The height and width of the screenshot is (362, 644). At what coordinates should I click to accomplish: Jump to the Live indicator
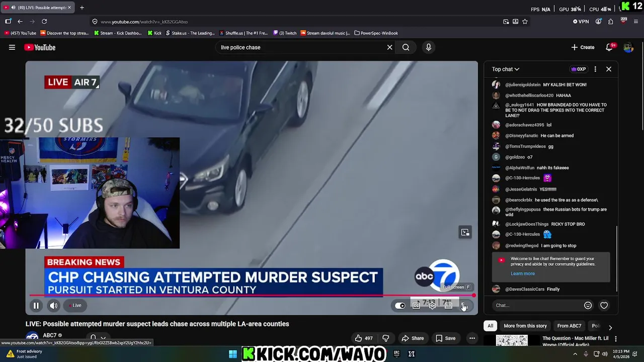[75, 305]
